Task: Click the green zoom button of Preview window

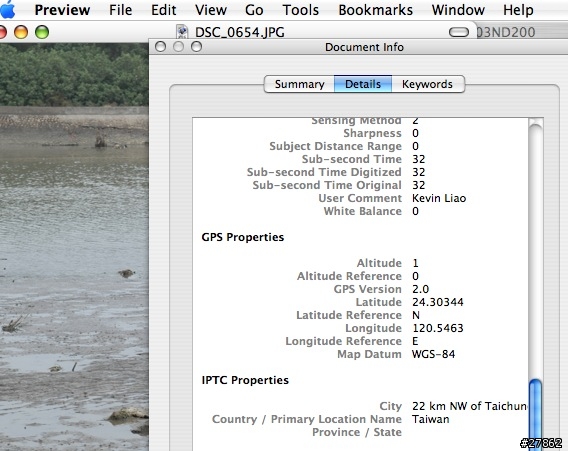Action: click(x=42, y=32)
